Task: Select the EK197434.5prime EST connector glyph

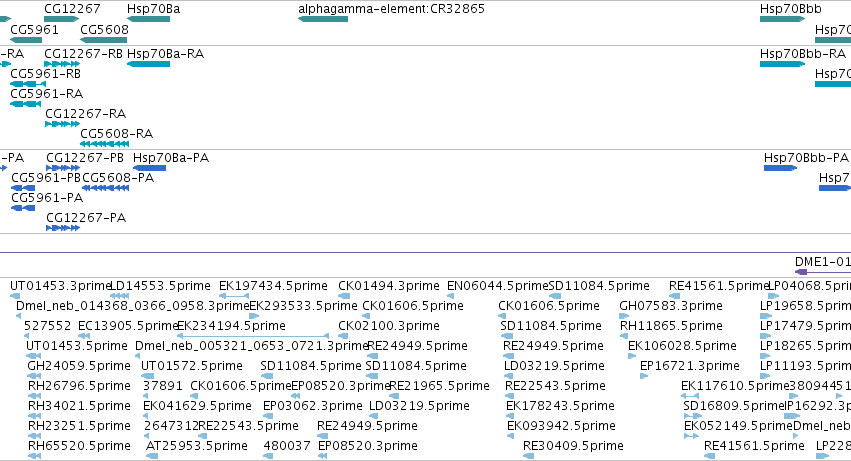Action: pyautogui.click(x=234, y=296)
